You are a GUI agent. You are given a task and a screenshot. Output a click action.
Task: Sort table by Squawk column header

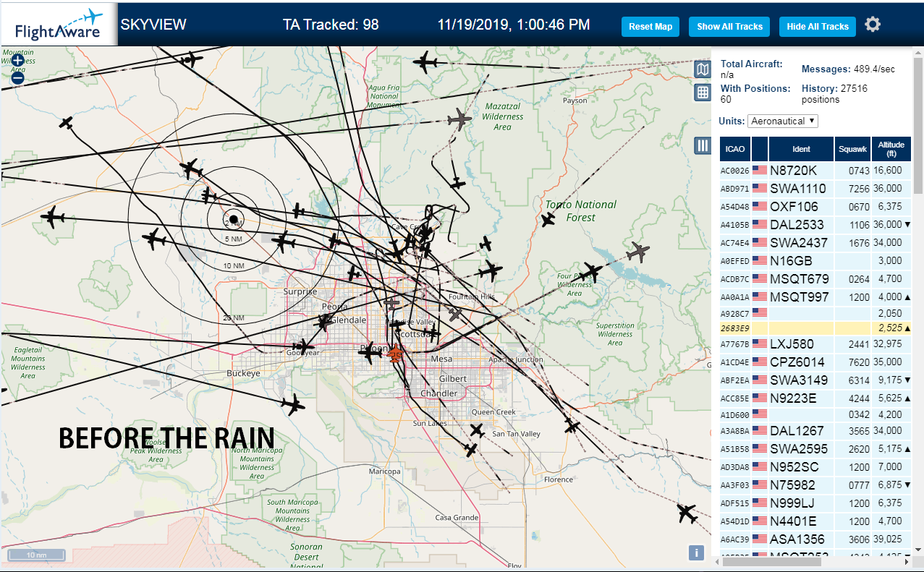tap(852, 149)
